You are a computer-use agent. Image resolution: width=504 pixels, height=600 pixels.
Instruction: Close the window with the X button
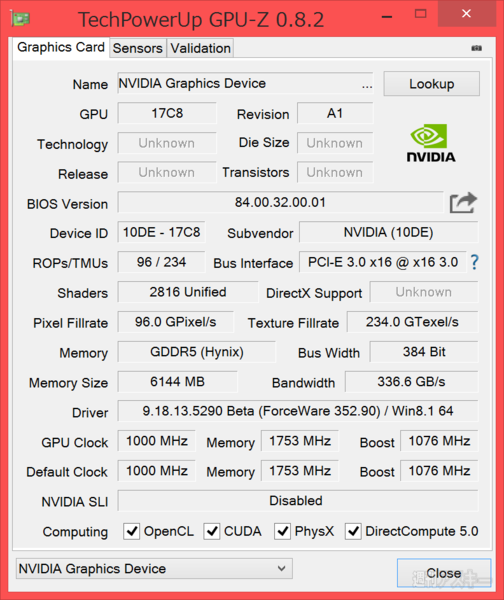(466, 14)
